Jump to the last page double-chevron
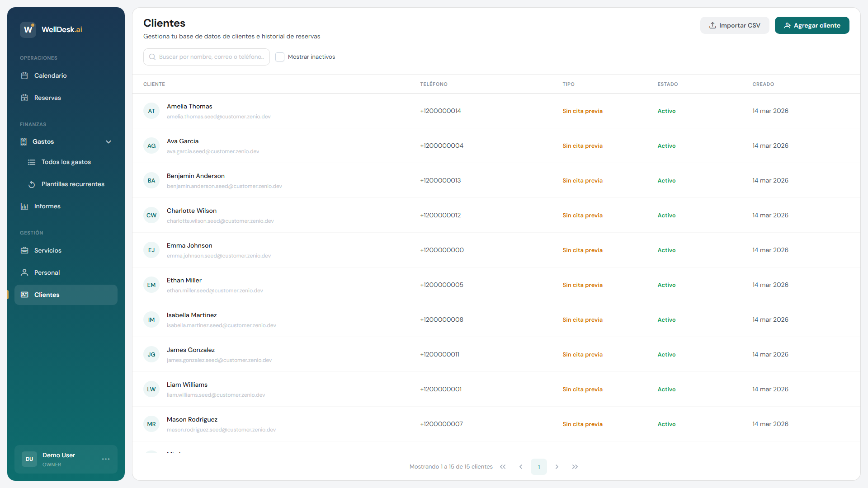The width and height of the screenshot is (868, 488). click(575, 467)
